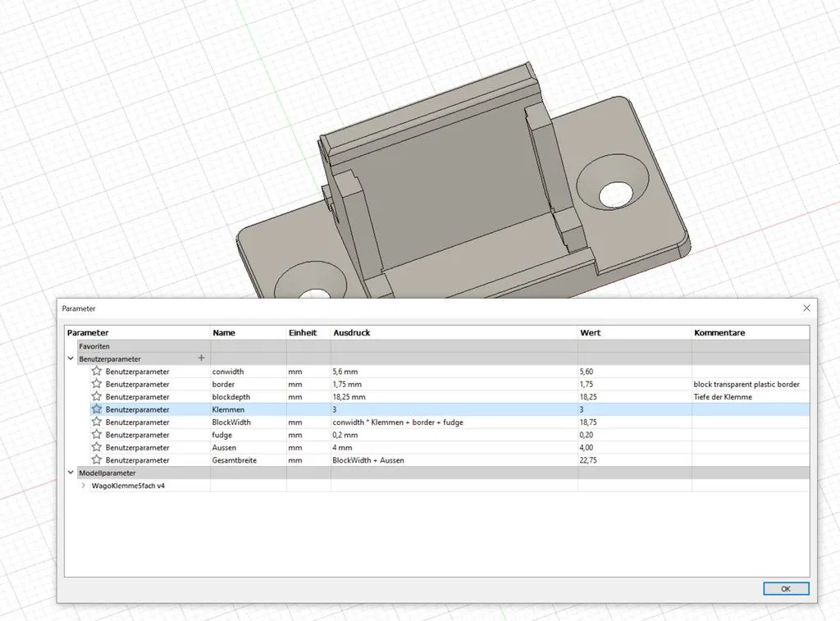
Task: Favorite the fudge parameter star
Action: [x=97, y=435]
